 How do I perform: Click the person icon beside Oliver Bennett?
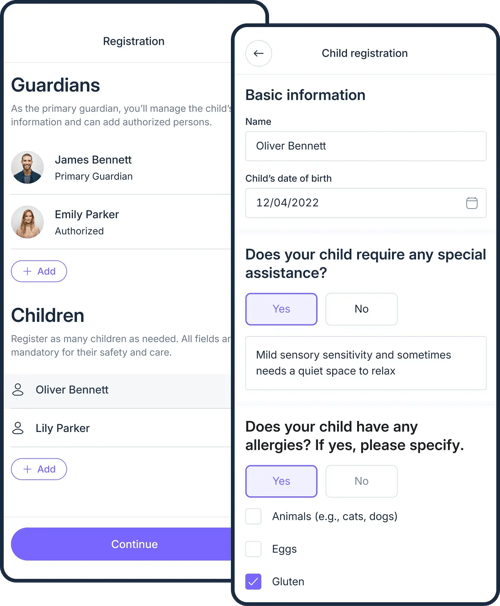pos(18,390)
